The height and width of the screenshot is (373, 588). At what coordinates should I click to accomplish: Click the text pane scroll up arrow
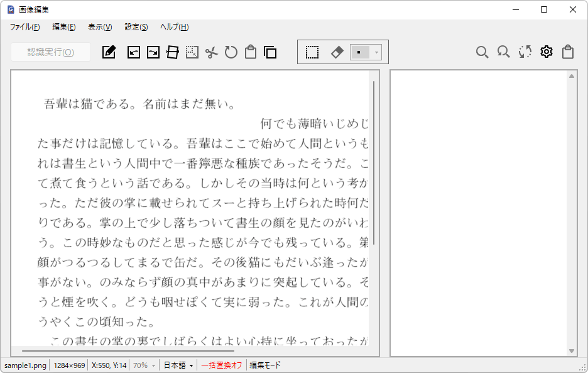point(572,76)
